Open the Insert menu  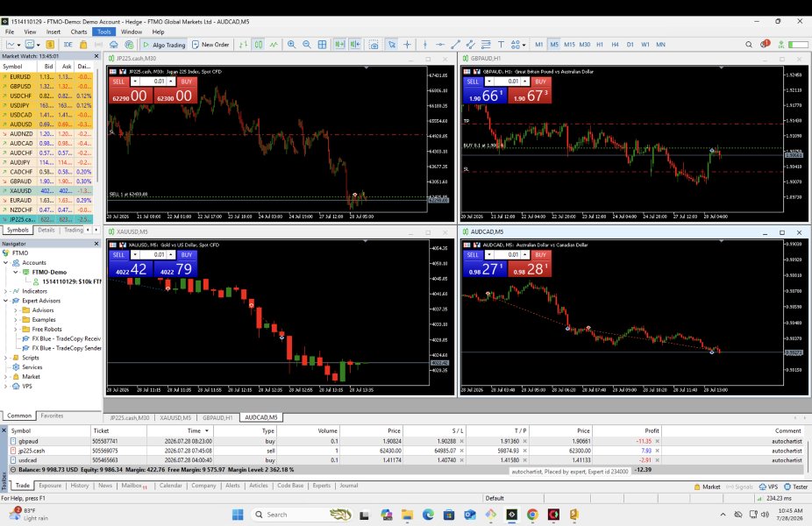click(53, 32)
